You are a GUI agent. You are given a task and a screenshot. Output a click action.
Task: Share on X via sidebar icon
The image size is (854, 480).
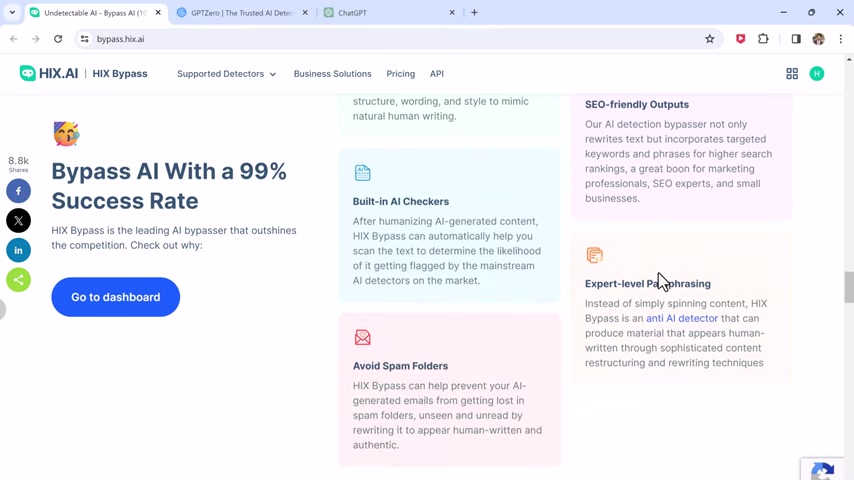point(19,221)
